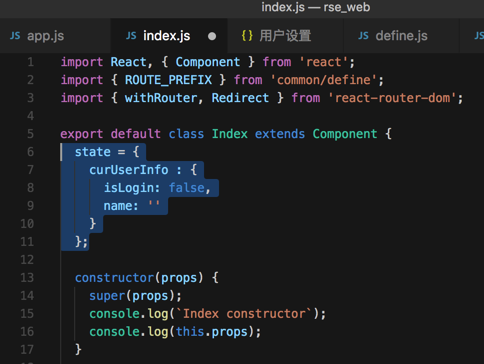Click the Index class name

click(230, 134)
